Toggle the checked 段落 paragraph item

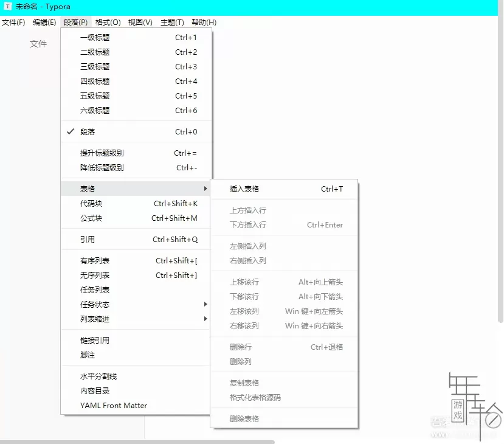(136, 132)
